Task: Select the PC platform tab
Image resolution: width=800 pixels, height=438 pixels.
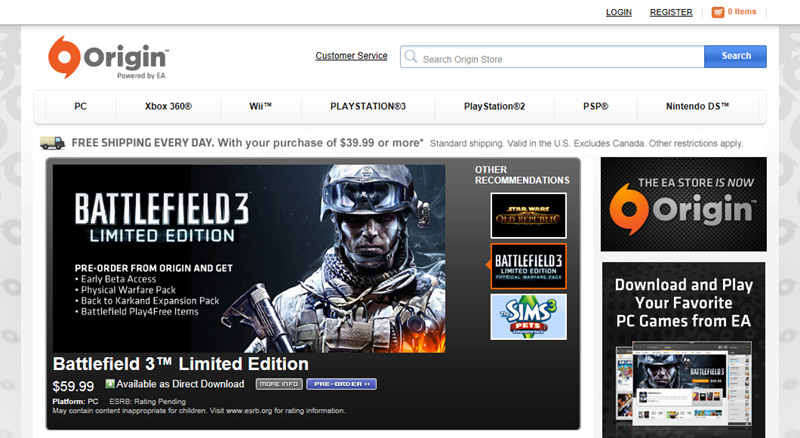Action: point(81,107)
